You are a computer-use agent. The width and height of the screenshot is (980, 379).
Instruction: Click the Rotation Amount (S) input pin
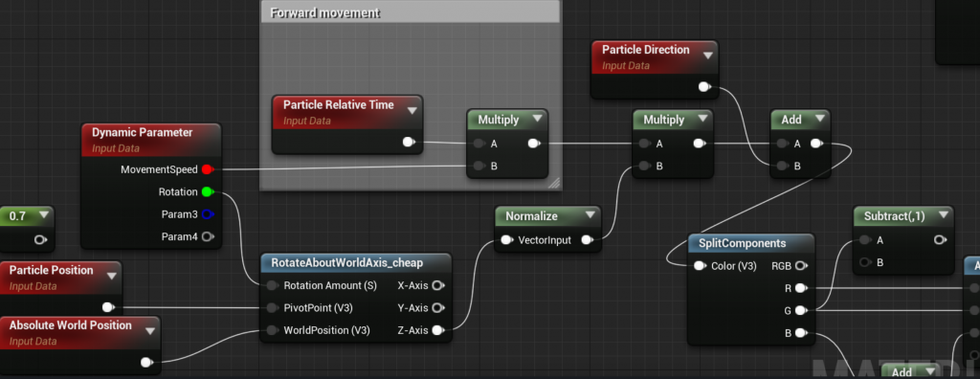tap(272, 285)
